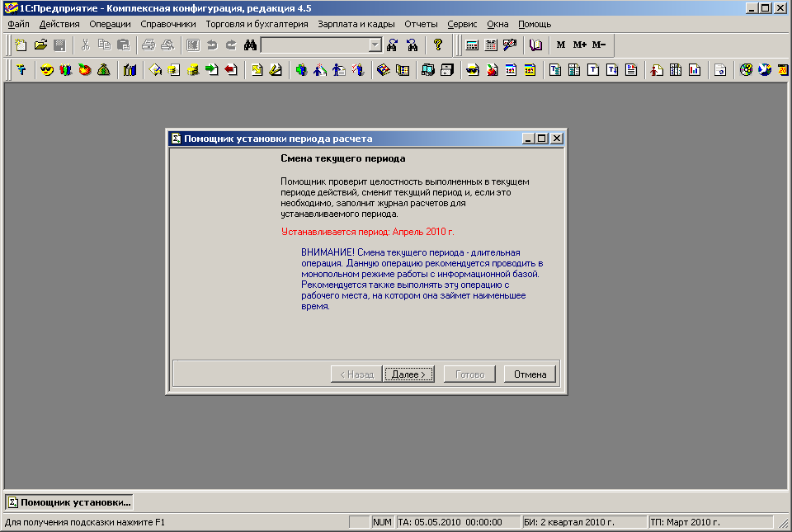Click the Print icon with the printer
Viewport: 792px width, 532px height.
click(148, 45)
